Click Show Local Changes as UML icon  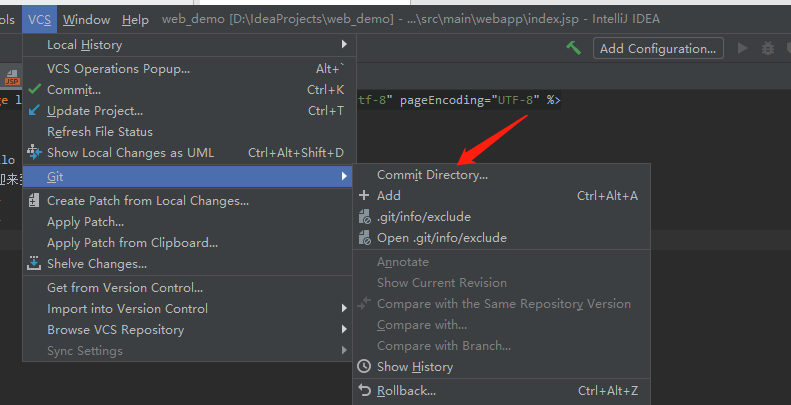34,152
